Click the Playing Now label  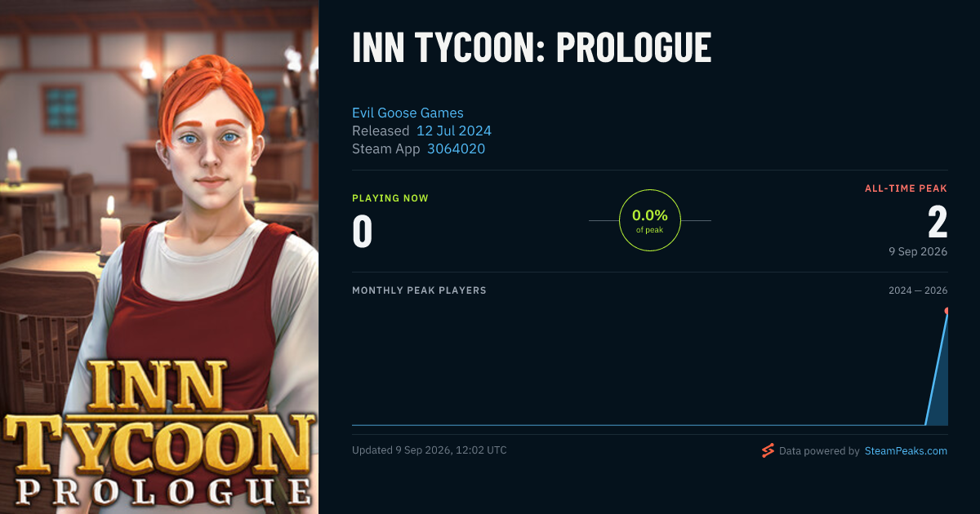tap(390, 198)
